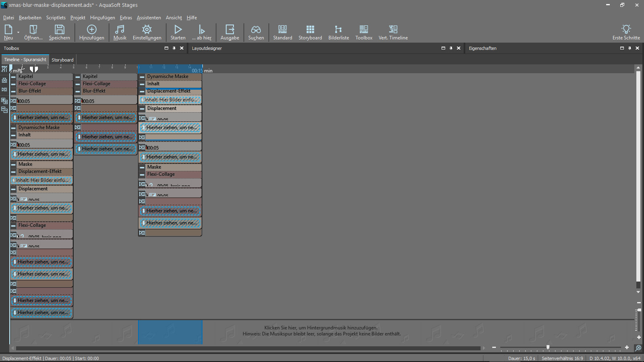Click the zoom-to-fit magnifier icon

pyautogui.click(x=638, y=348)
